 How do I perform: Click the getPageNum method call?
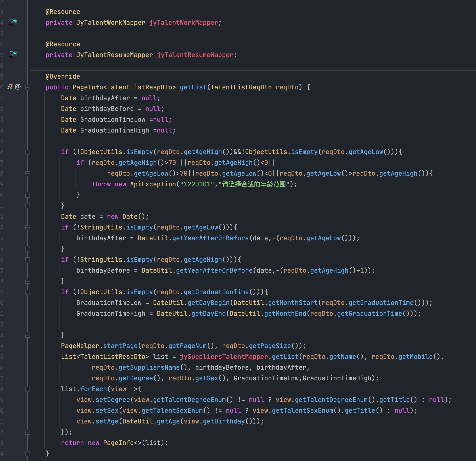(x=187, y=346)
